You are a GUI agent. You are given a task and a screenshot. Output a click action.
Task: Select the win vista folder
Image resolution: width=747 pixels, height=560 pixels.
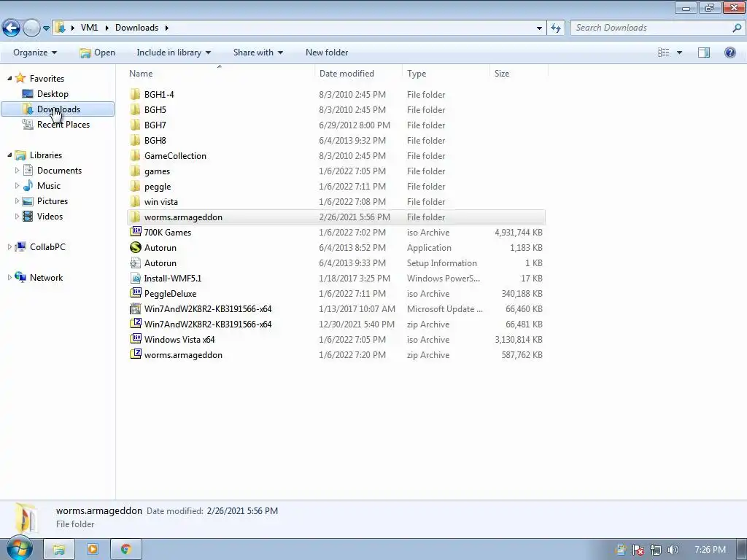coord(161,201)
